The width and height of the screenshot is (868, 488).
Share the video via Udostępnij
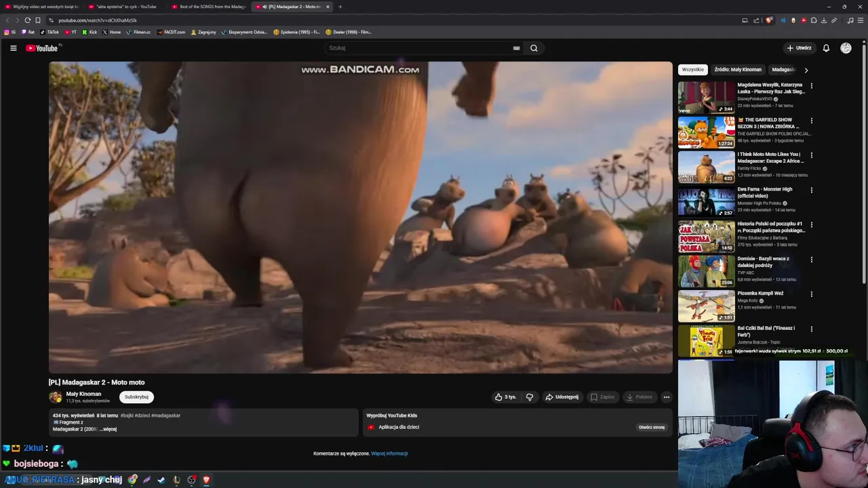(x=562, y=397)
